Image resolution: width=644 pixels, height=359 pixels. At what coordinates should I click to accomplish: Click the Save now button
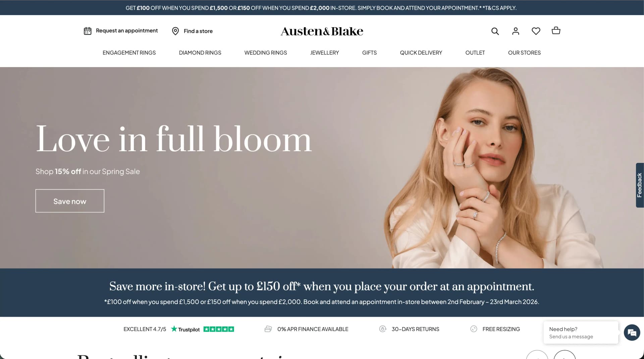(70, 201)
